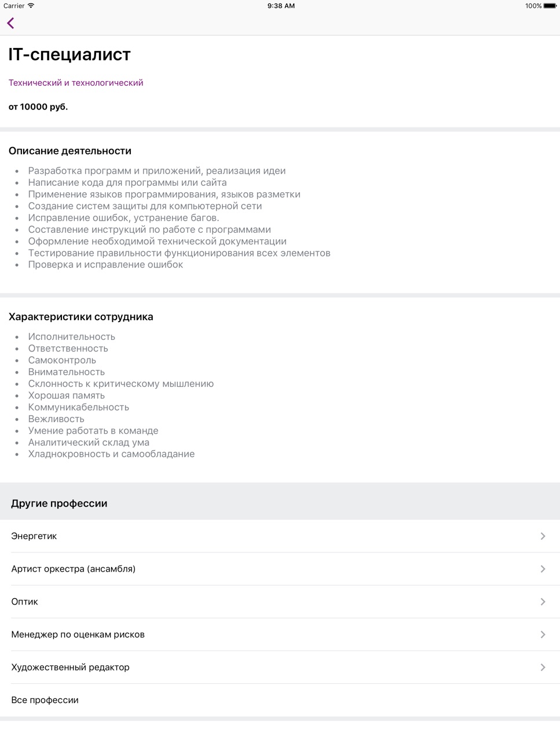560x747 pixels.
Task: Open the Энергетик profession row
Action: pos(280,536)
